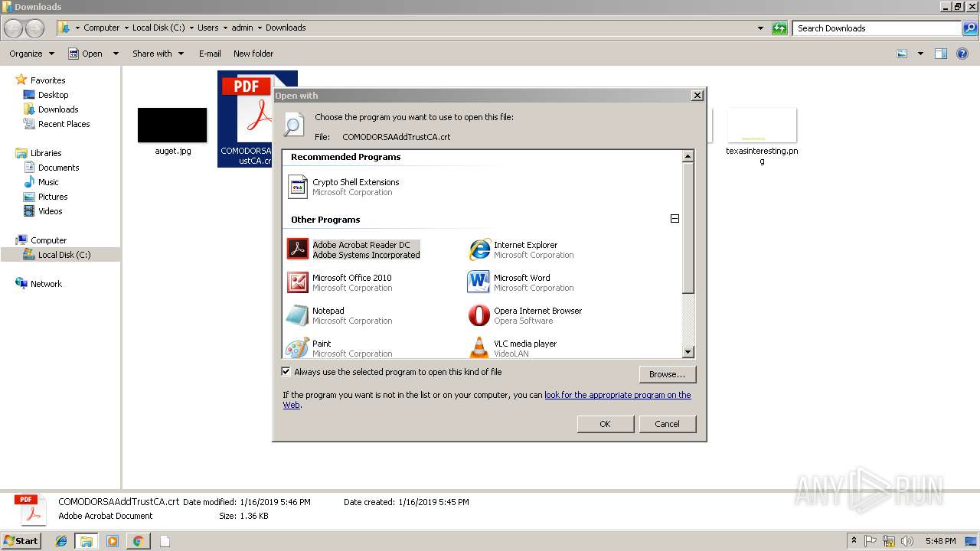Click the E-mail toolbar command
The width and height of the screenshot is (980, 551).
pos(210,54)
